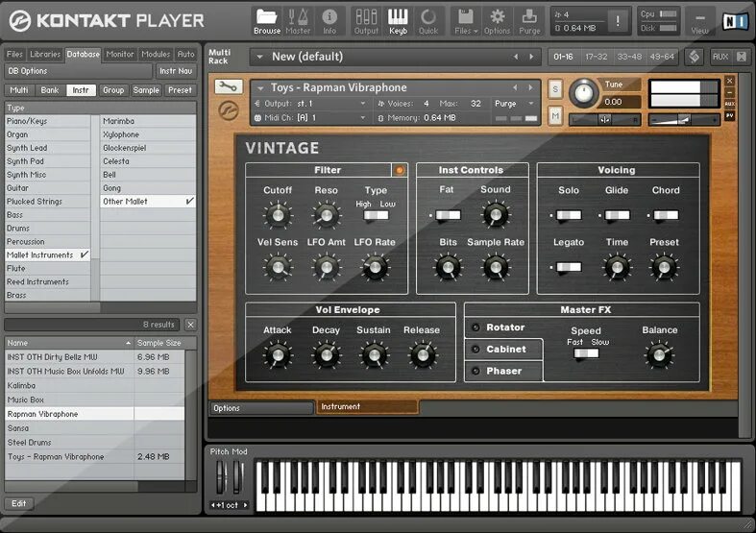
Task: Click the Instr Nav button
Action: pos(176,71)
